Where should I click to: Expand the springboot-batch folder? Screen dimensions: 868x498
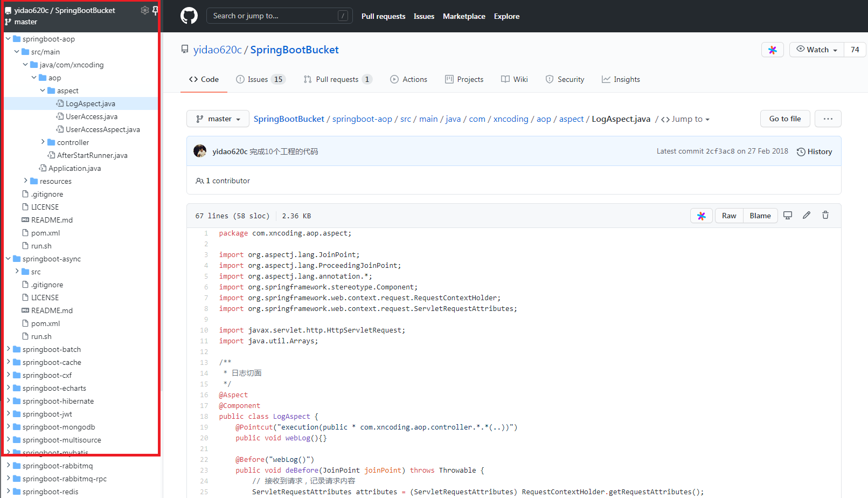click(8, 349)
